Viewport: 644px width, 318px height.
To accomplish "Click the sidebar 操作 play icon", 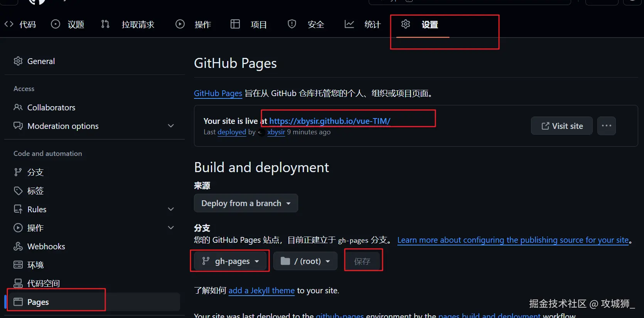I will click(x=18, y=228).
